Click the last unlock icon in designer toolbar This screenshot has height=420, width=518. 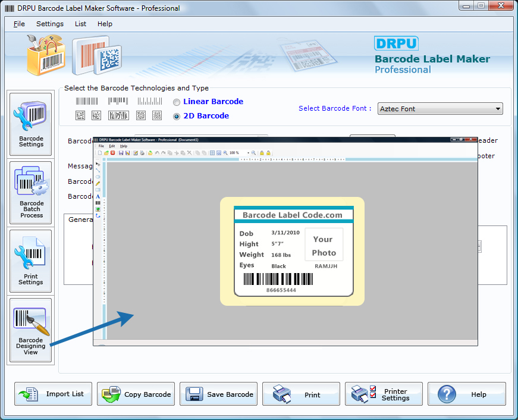point(268,153)
